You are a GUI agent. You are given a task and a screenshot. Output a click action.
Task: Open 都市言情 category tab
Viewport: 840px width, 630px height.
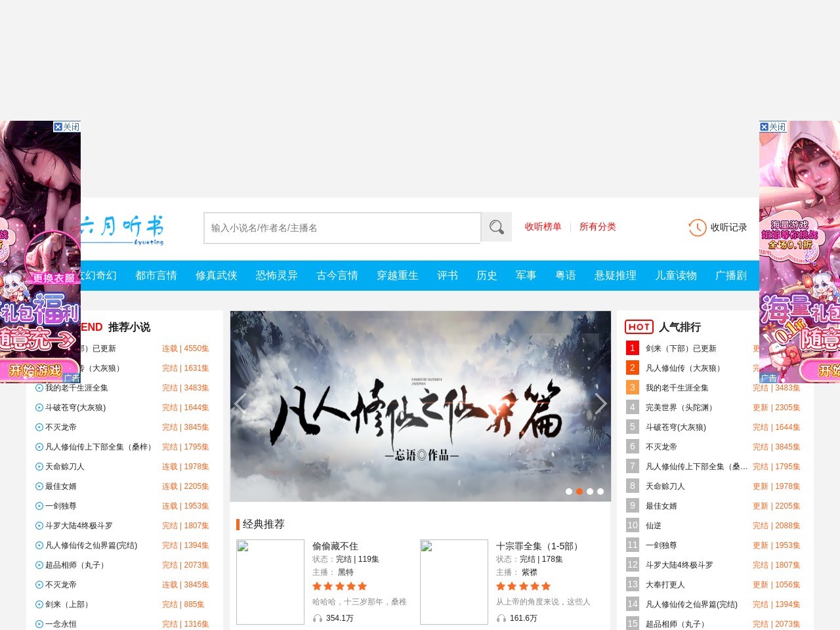click(x=156, y=276)
